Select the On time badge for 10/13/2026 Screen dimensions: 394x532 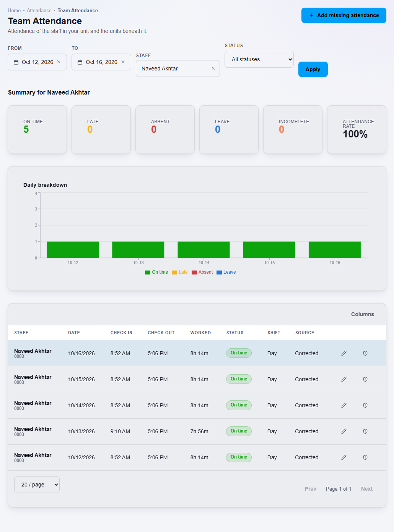(x=239, y=431)
